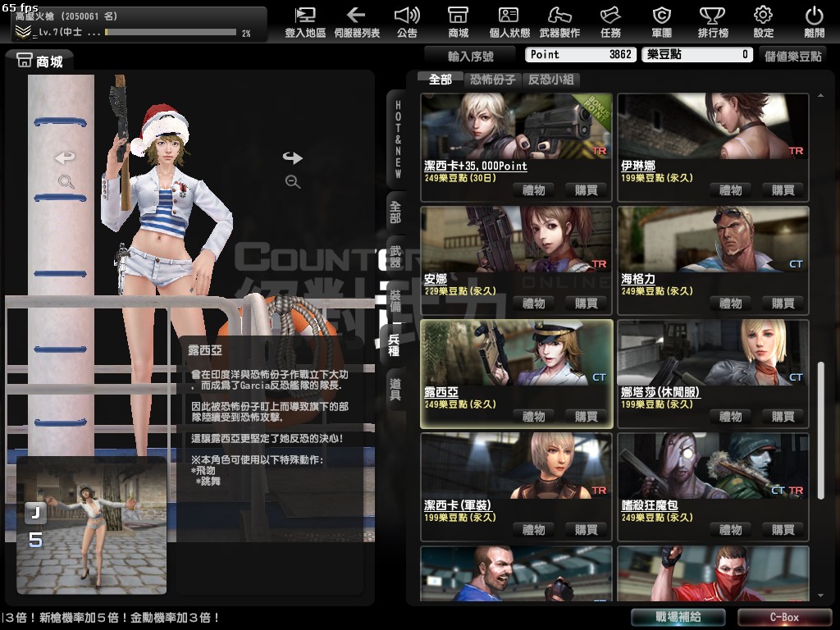
Task: Click the rank insignia icon beside Lv.7
Action: pos(23,32)
